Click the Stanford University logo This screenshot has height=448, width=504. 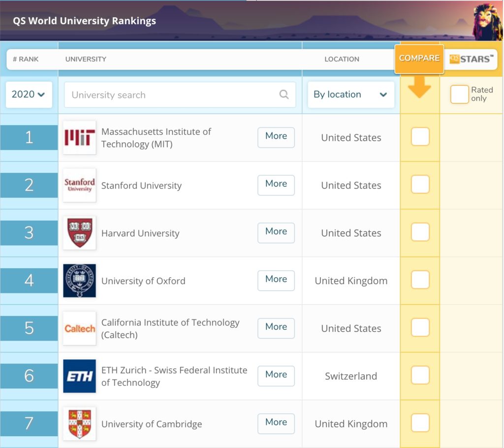point(79,185)
